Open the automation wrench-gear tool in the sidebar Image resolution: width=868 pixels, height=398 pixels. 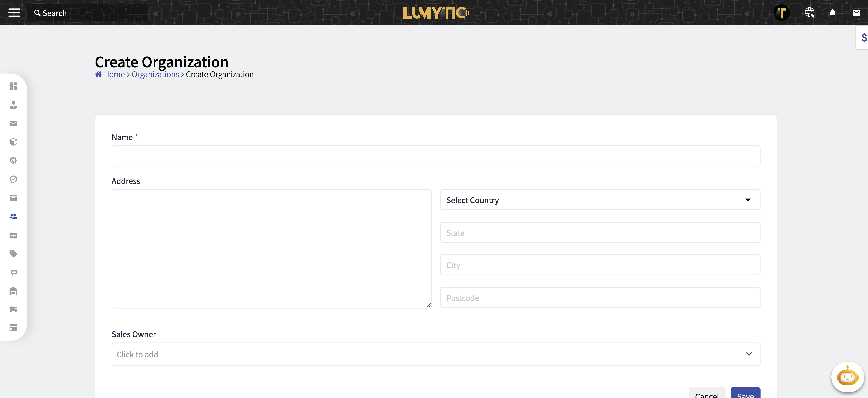13,161
